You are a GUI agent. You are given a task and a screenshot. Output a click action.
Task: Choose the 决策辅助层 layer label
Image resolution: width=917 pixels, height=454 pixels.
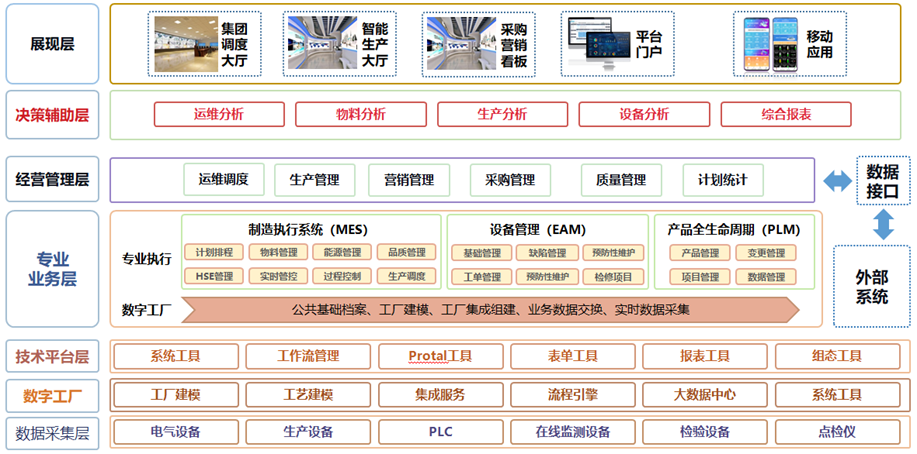(52, 115)
